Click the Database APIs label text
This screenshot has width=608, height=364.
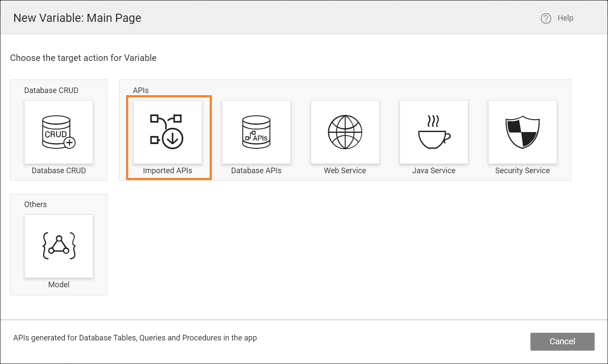tap(256, 170)
